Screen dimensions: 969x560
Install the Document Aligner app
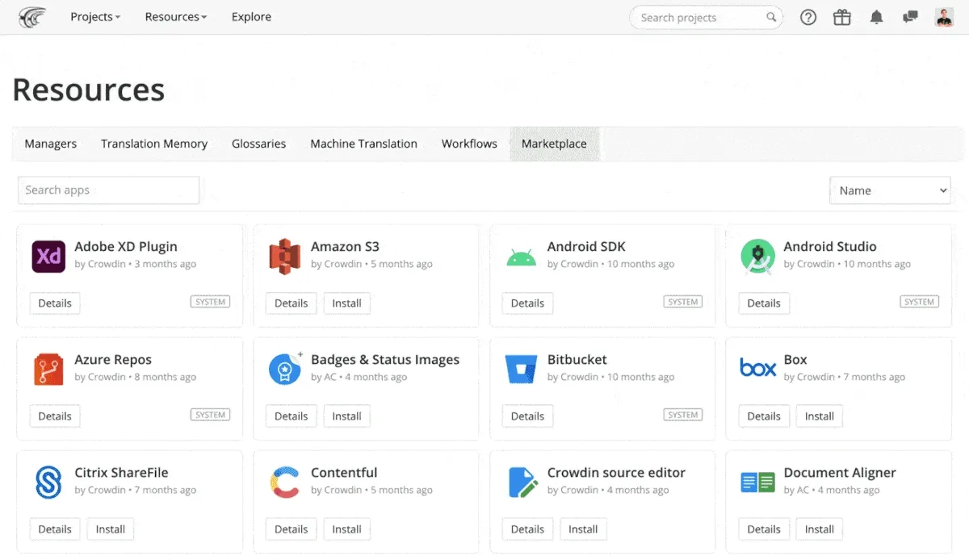tap(819, 529)
